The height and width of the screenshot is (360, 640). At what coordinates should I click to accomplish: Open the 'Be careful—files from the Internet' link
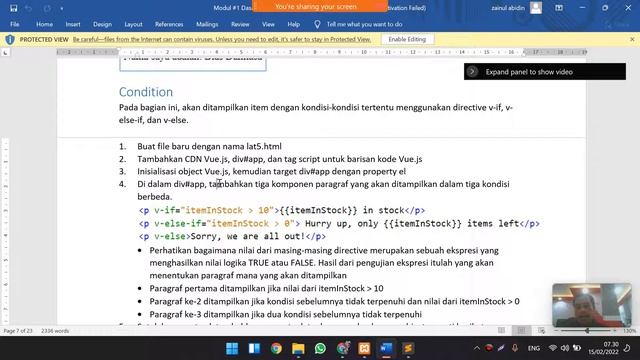(222, 40)
